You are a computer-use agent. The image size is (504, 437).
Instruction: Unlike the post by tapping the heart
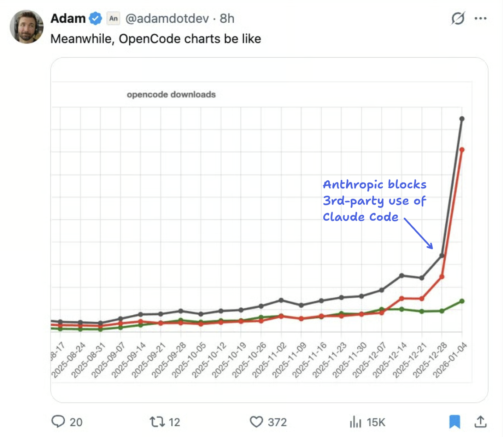258,422
